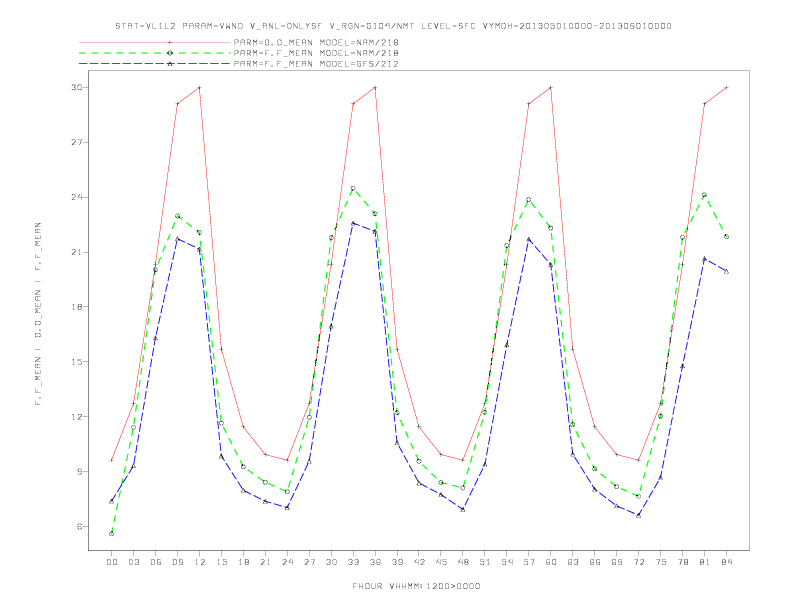792x612 pixels.
Task: Click the vertical y-axis title F.F_MEAN | O.O_MEAN
Action: pos(38,314)
